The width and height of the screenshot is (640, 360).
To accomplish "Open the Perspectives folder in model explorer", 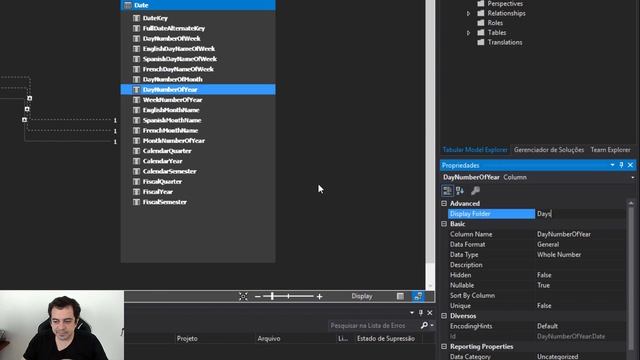I will click(x=505, y=4).
